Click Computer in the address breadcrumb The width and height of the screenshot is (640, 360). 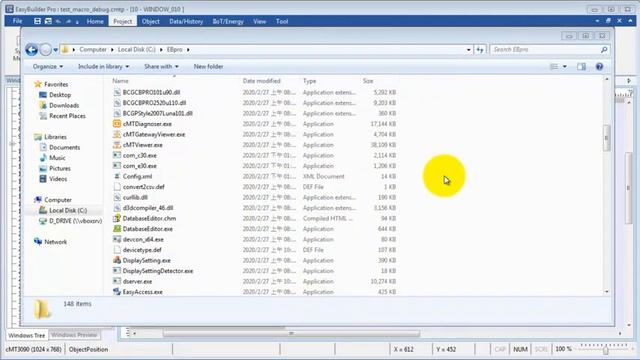(x=93, y=49)
